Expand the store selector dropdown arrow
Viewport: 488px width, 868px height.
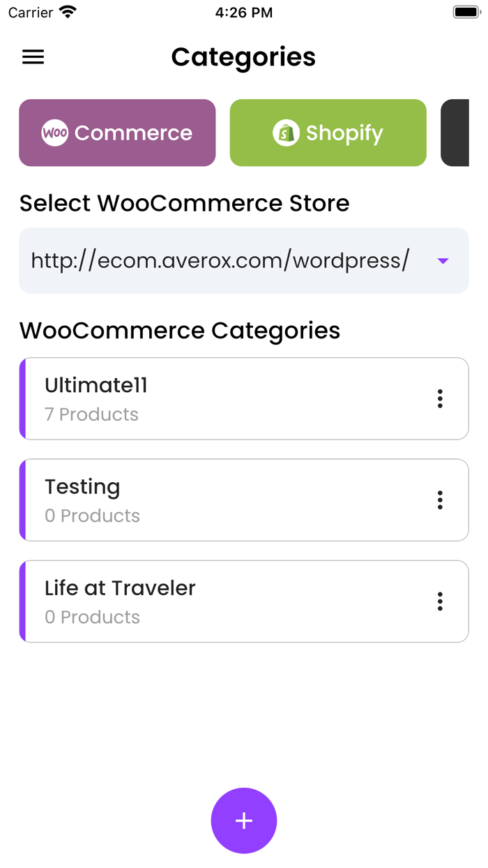click(443, 261)
